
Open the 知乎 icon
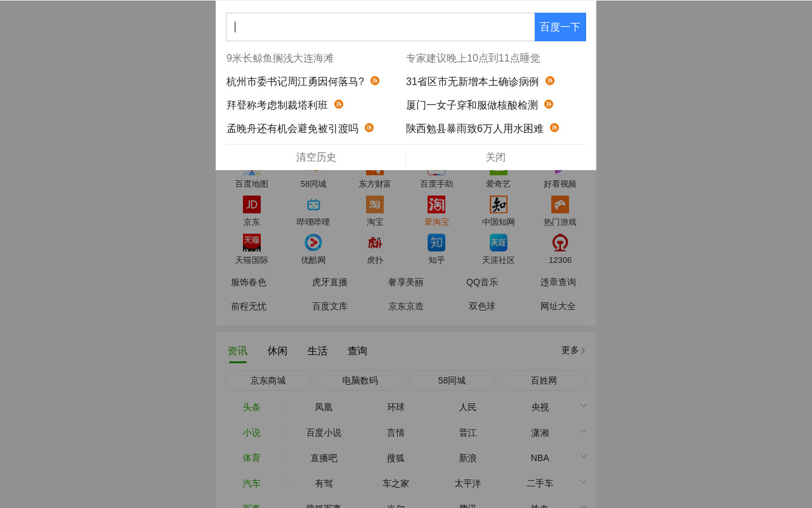click(436, 243)
